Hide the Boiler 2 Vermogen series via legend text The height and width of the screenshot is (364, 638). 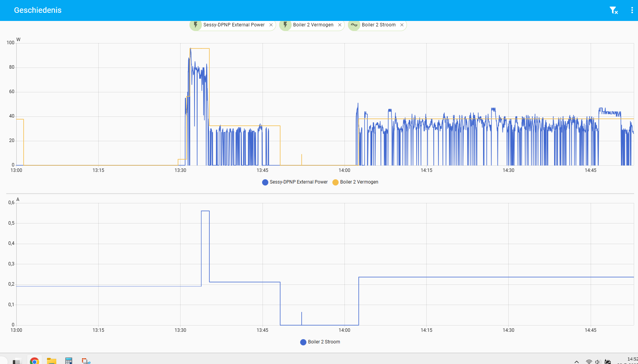point(359,182)
